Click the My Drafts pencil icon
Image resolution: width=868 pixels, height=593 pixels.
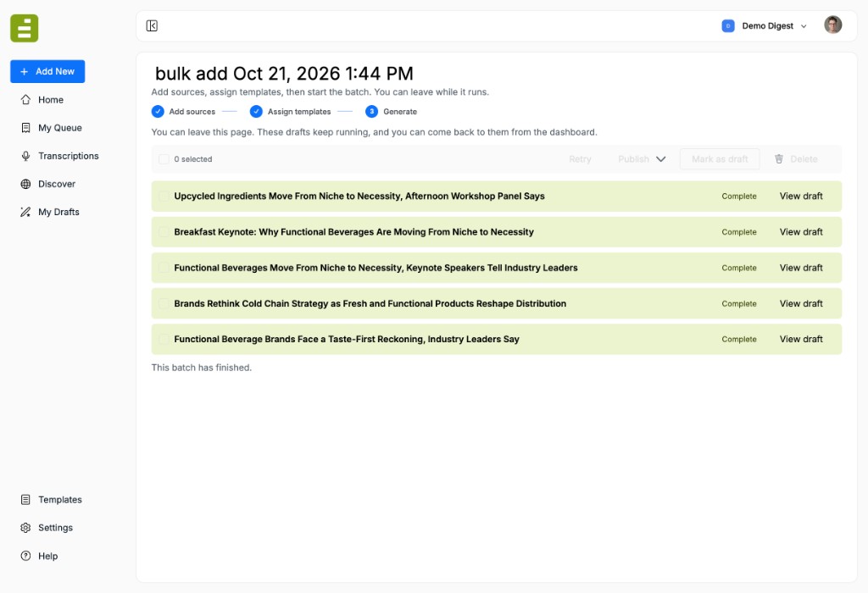pos(25,212)
